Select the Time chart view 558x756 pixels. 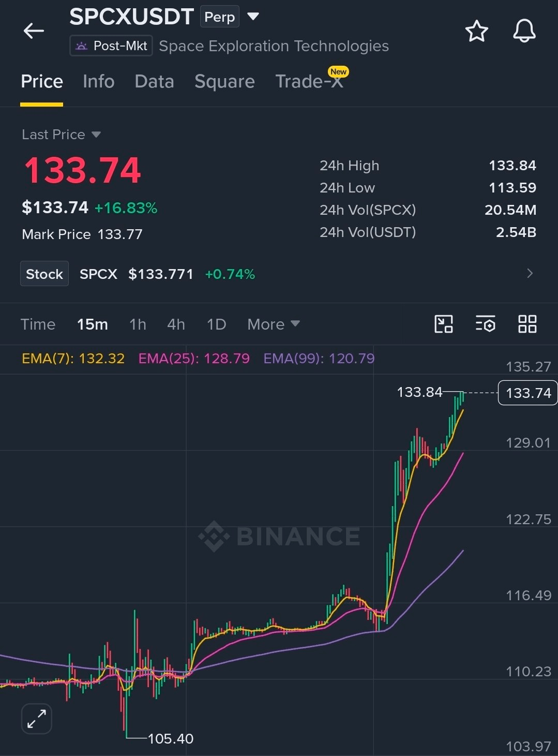point(38,324)
